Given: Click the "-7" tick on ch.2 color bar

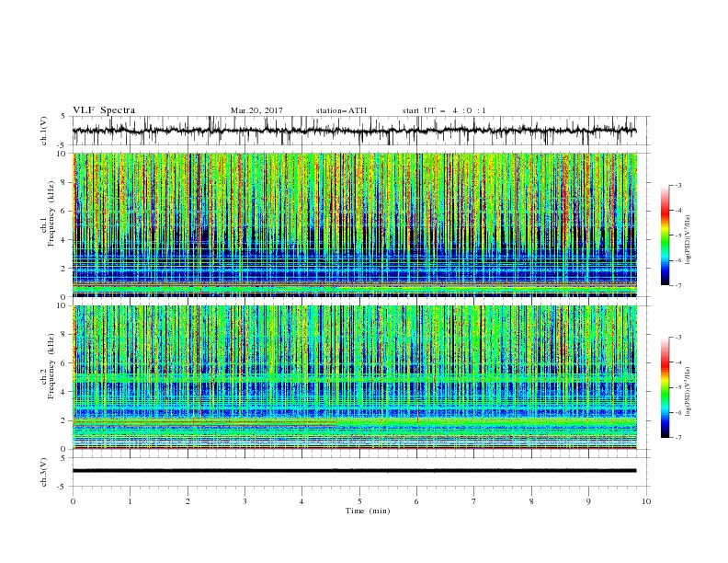Looking at the screenshot, I should coord(677,438).
